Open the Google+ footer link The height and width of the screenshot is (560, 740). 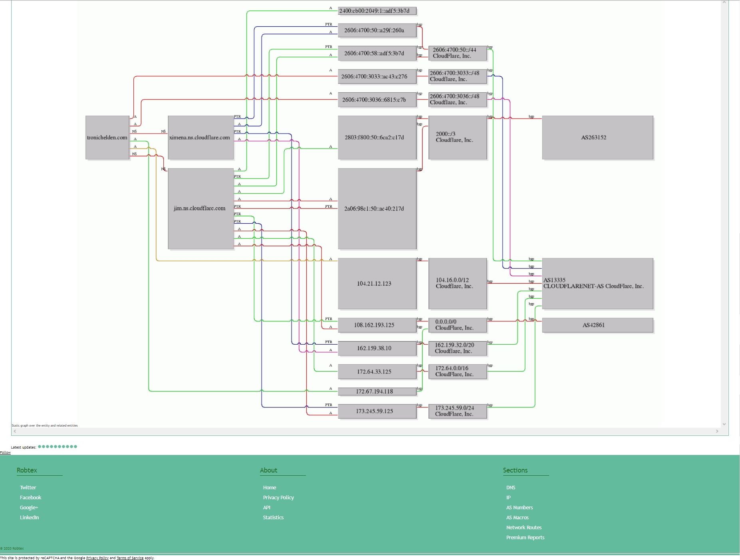(x=29, y=508)
